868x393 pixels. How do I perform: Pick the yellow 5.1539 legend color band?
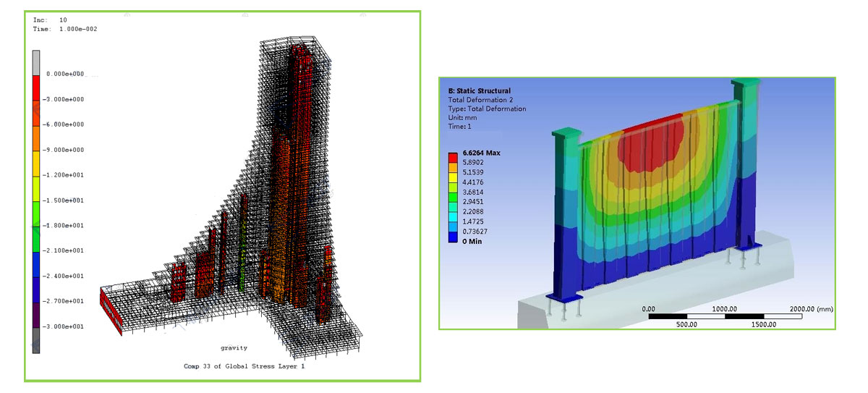tap(453, 173)
